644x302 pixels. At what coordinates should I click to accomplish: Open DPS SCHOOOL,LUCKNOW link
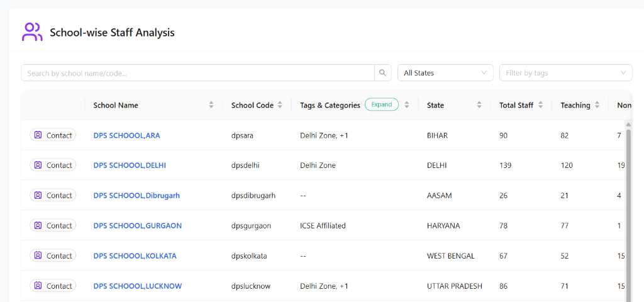pyautogui.click(x=138, y=286)
